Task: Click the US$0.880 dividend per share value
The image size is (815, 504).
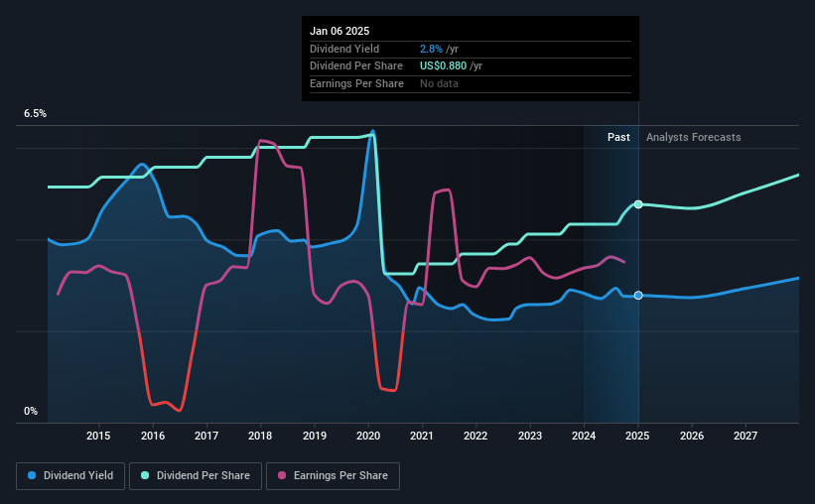Action: tap(444, 66)
